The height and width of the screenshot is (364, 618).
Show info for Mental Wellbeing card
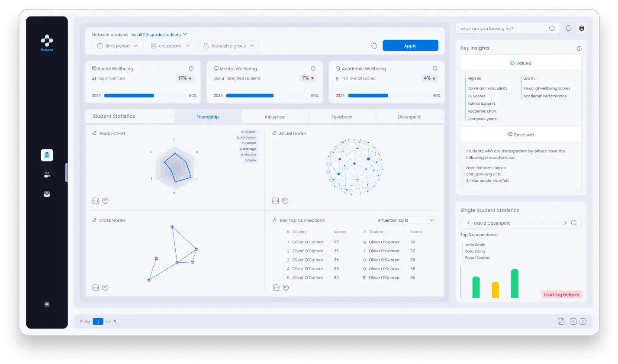[313, 68]
